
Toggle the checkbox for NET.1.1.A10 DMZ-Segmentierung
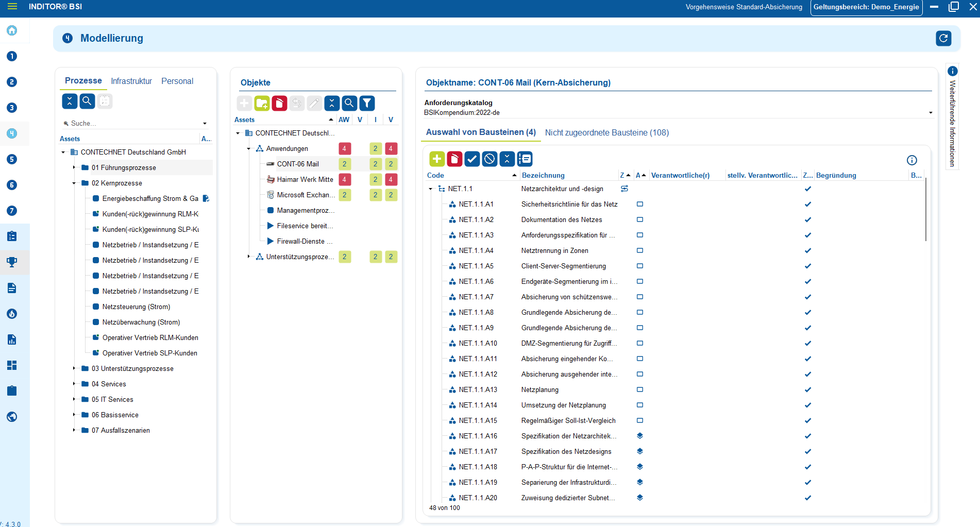tap(640, 343)
